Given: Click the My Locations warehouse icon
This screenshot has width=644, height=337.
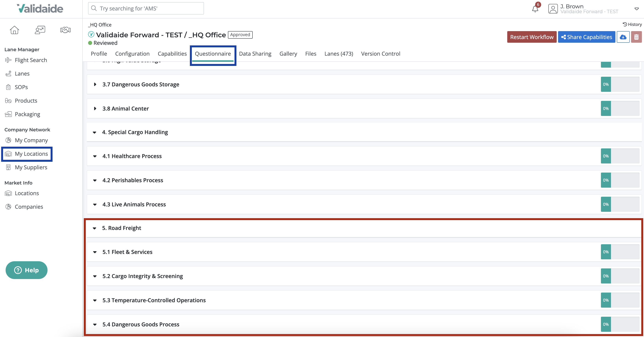Looking at the screenshot, I should pos(8,154).
